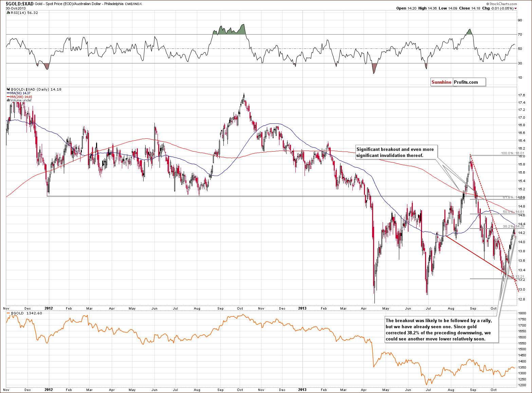Screen dimensions: 532x393
Task: Click the 50.0%: 14.61 Fibonacci label
Action: [514, 212]
